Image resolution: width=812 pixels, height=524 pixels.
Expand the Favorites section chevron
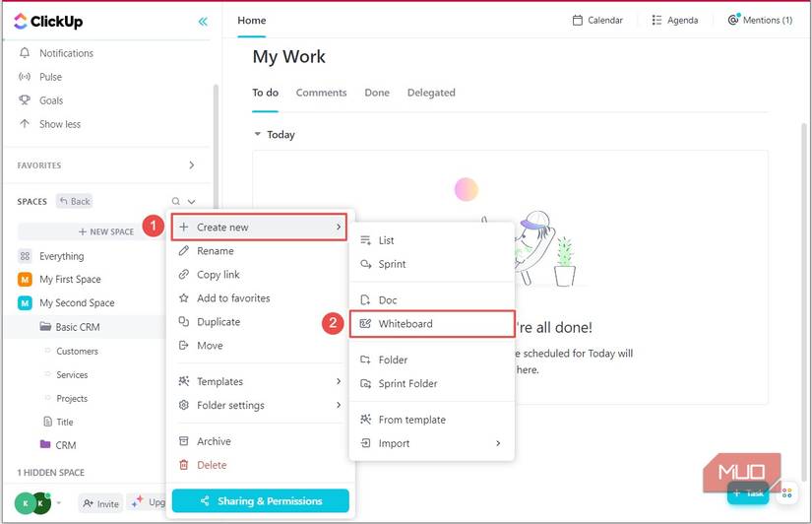[192, 164]
